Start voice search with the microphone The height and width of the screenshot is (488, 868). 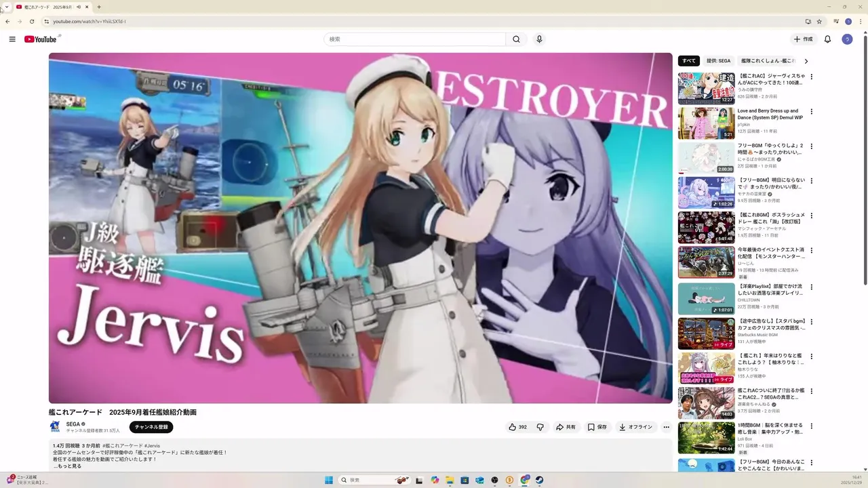(539, 39)
